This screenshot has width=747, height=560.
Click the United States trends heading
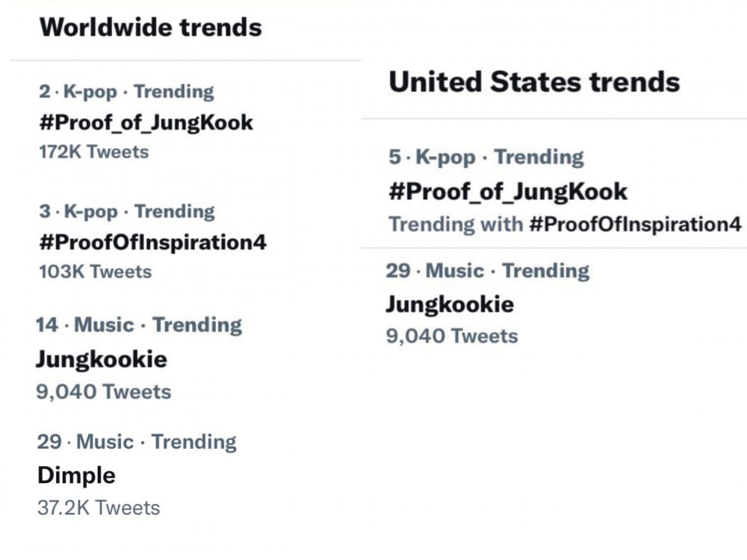[x=534, y=81]
